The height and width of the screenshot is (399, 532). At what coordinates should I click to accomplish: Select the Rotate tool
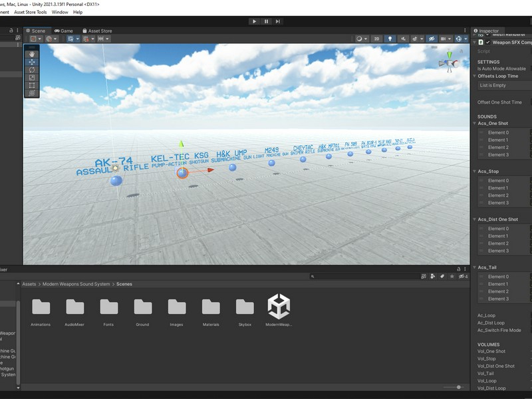point(32,70)
